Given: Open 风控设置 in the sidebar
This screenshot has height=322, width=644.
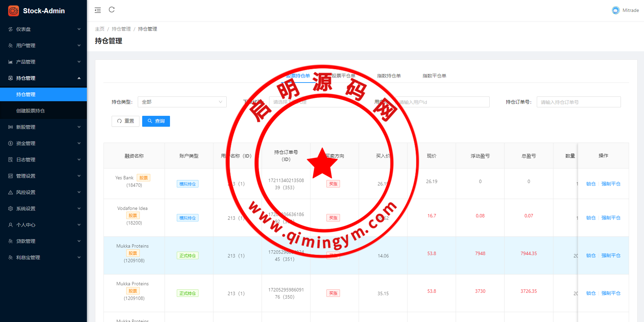Looking at the screenshot, I should pos(43,192).
